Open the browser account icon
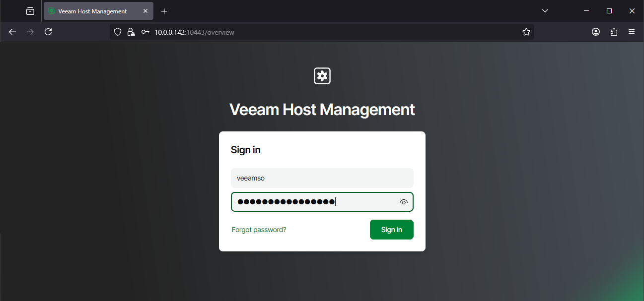 (595, 32)
